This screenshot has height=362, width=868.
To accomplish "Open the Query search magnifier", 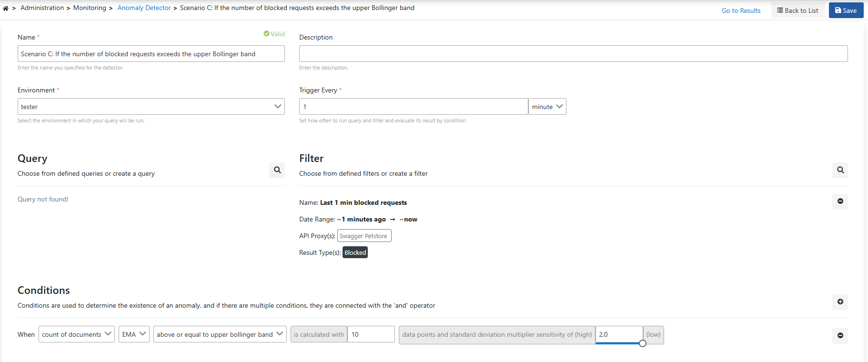I will click(277, 170).
